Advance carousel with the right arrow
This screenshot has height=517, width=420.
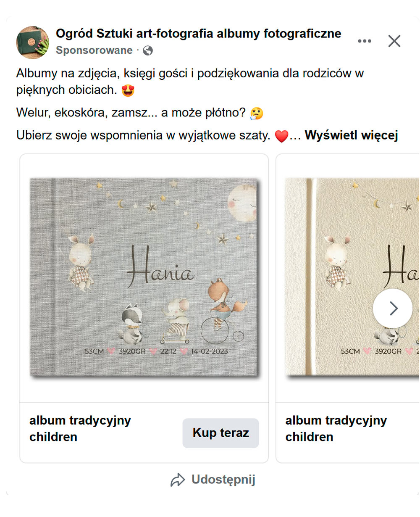(x=393, y=308)
